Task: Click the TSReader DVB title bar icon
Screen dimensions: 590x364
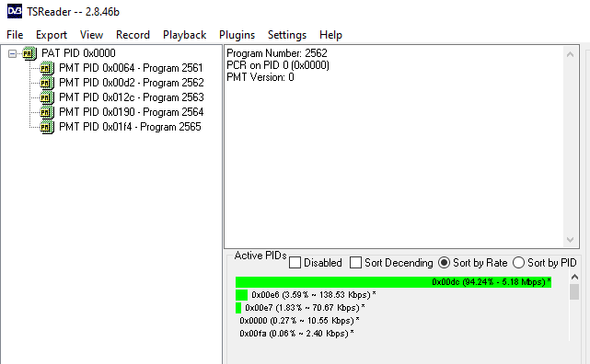Action: 15,11
